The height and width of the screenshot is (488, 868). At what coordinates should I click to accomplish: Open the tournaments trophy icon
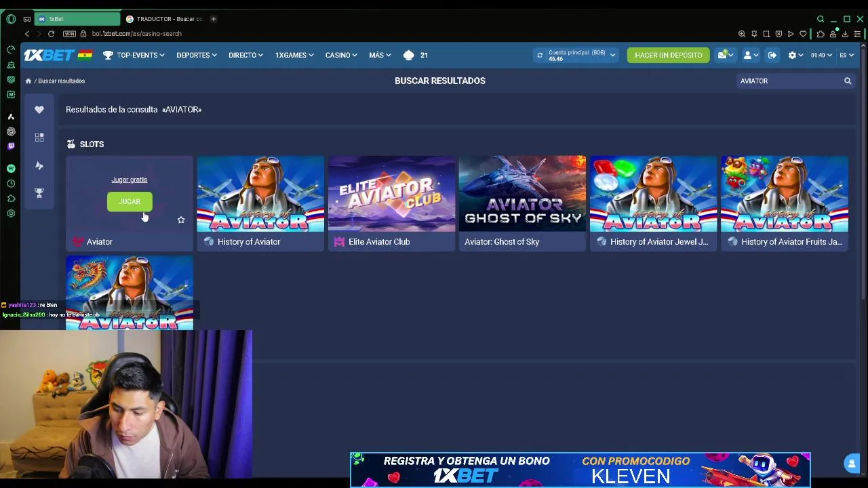(39, 193)
